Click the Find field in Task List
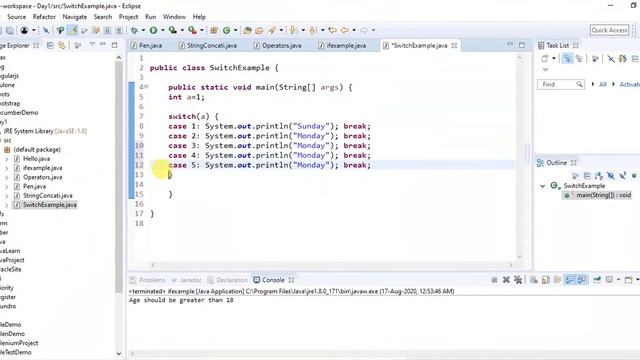The width and height of the screenshot is (640, 360). coord(561,84)
